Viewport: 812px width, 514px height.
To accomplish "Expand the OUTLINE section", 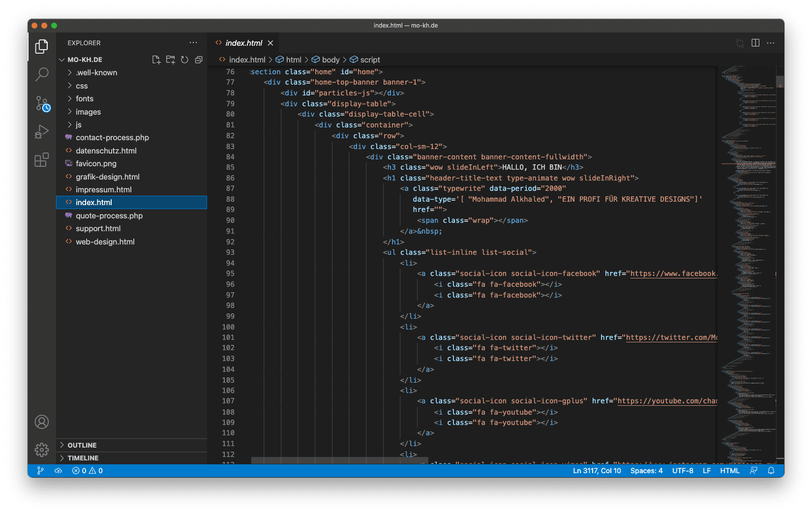I will (131, 445).
